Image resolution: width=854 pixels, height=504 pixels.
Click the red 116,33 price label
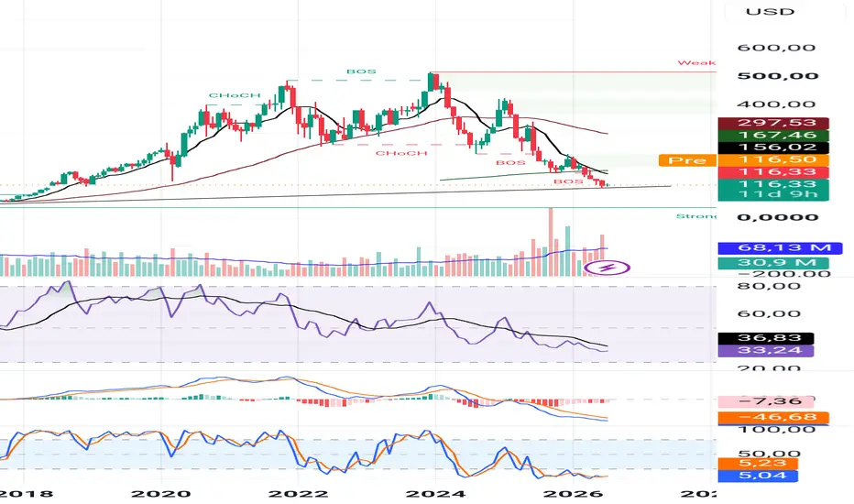pyautogui.click(x=773, y=172)
